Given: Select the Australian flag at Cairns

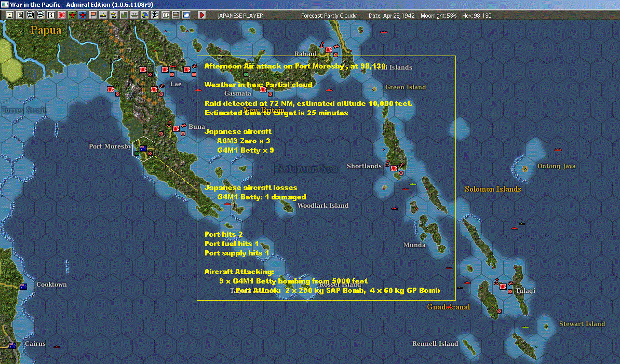Looking at the screenshot, I should point(12,345).
